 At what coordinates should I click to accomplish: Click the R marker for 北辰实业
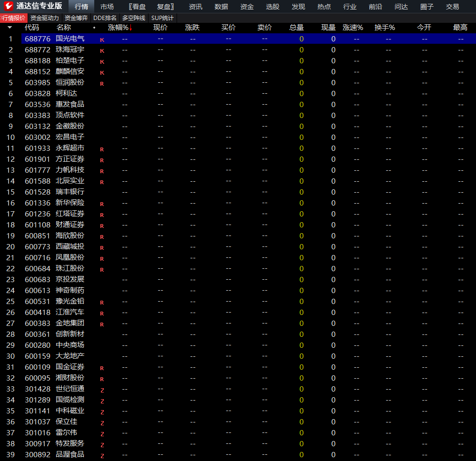pos(102,182)
